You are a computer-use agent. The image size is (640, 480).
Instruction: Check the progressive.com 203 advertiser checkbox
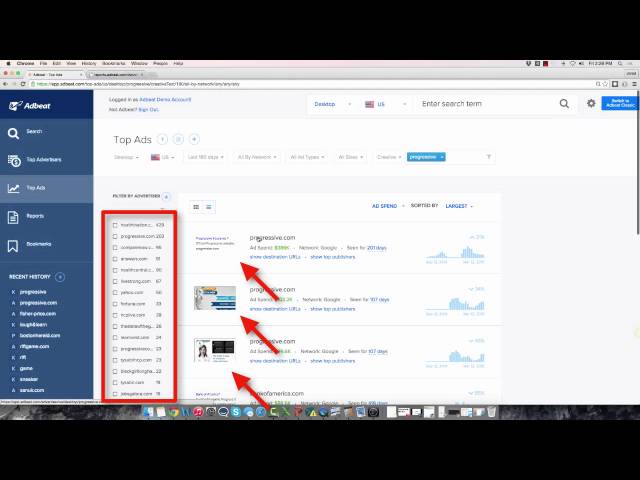pos(115,236)
